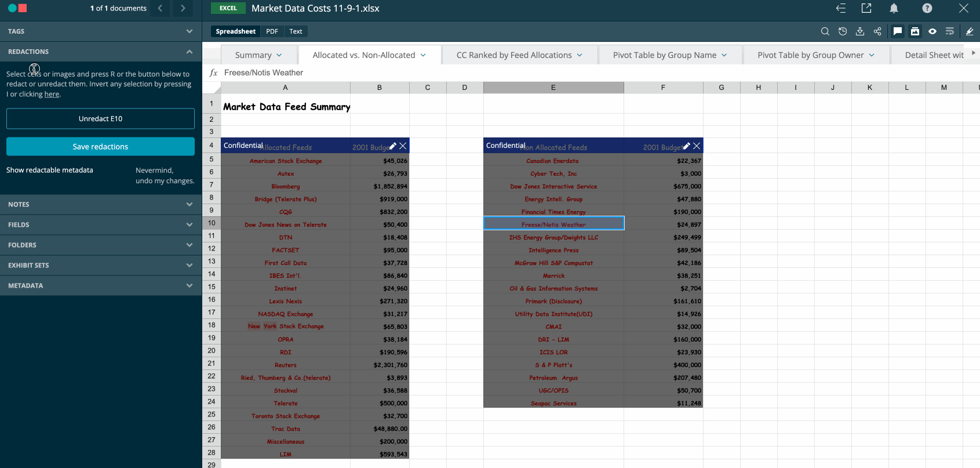Edit the right Confidential redaction label
Viewport: 980px width, 468px height.
pyautogui.click(x=687, y=146)
